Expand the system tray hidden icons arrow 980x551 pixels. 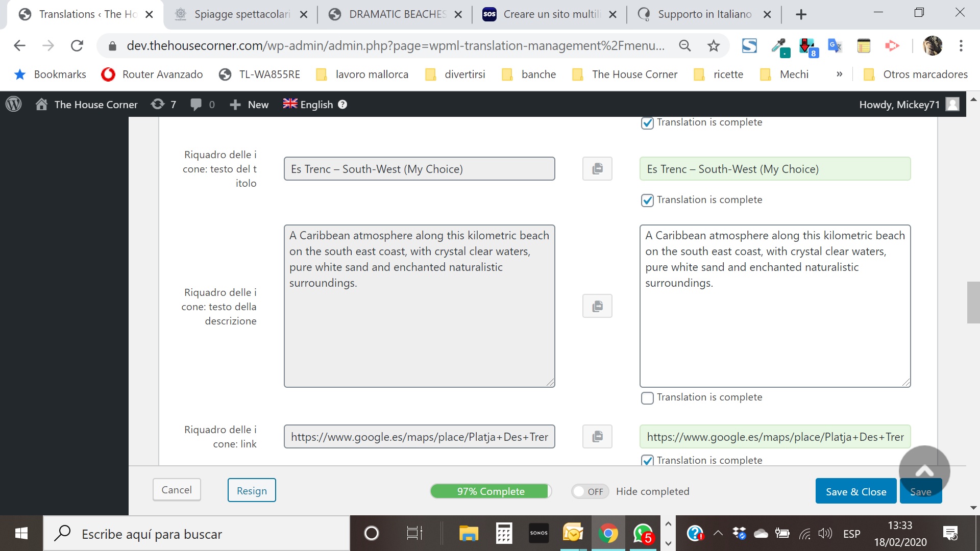point(718,534)
